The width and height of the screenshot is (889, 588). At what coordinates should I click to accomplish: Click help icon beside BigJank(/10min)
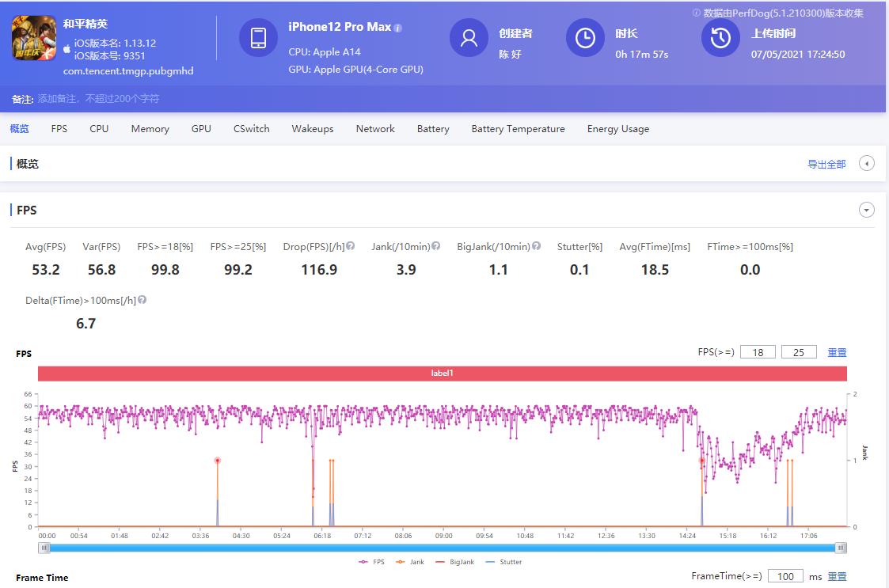coord(537,246)
